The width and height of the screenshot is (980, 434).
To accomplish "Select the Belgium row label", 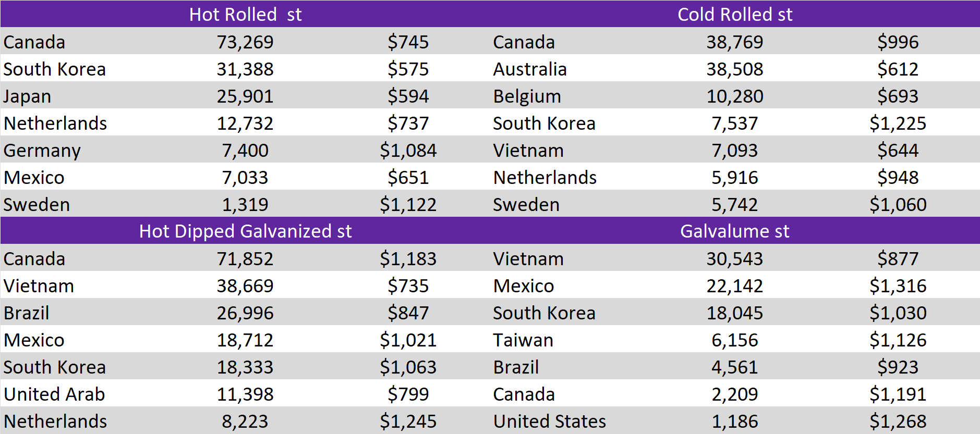I will pyautogui.click(x=527, y=96).
